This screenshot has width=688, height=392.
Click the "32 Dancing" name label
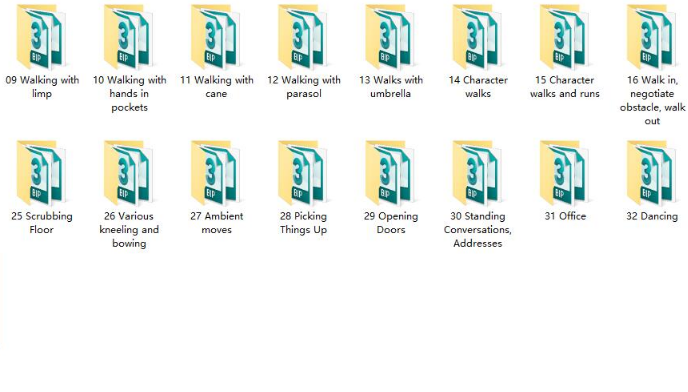pyautogui.click(x=652, y=216)
